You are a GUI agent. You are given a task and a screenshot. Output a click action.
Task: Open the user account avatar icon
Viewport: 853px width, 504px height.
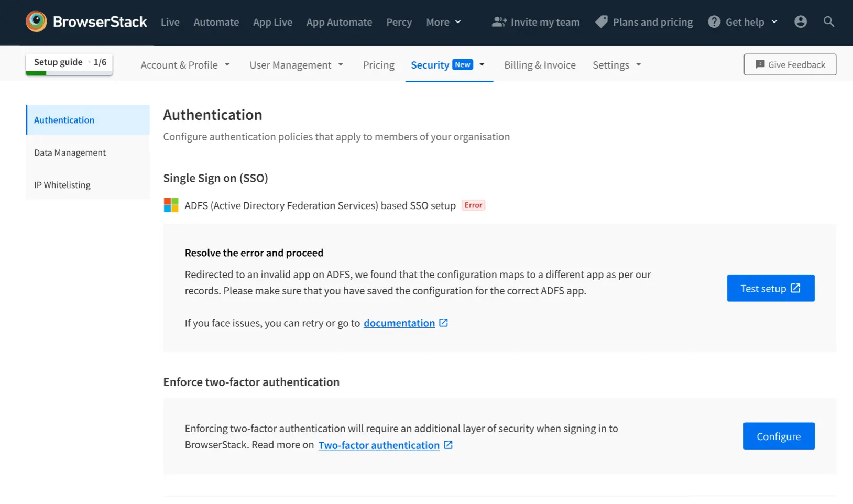[800, 21]
